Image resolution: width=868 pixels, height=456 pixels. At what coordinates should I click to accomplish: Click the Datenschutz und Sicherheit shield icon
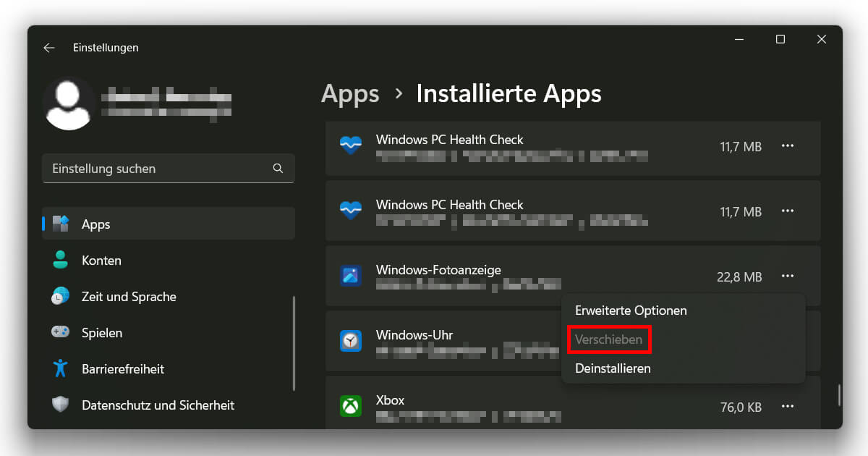tap(61, 405)
